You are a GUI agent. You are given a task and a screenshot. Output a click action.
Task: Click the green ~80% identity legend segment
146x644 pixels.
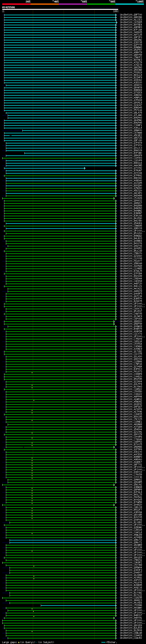point(101,4)
